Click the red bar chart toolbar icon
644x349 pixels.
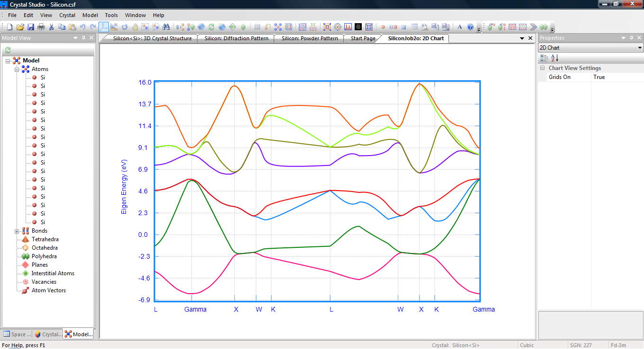click(x=348, y=27)
